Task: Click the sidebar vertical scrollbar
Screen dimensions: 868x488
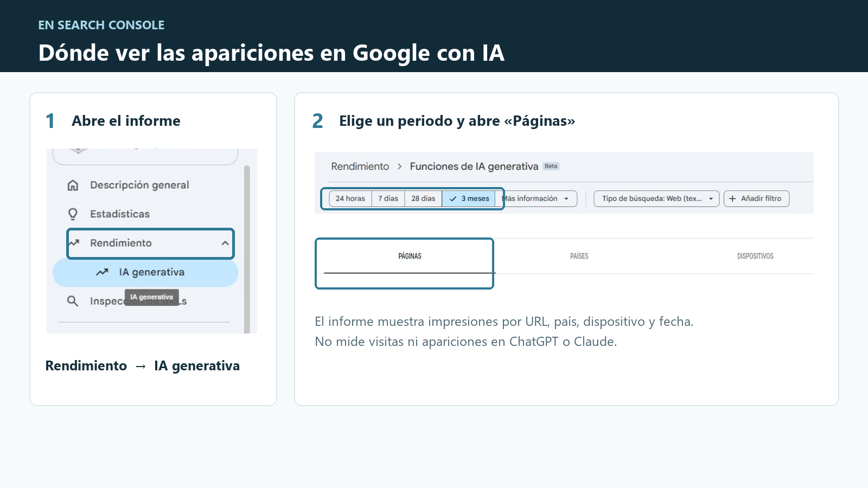Action: [x=247, y=249]
